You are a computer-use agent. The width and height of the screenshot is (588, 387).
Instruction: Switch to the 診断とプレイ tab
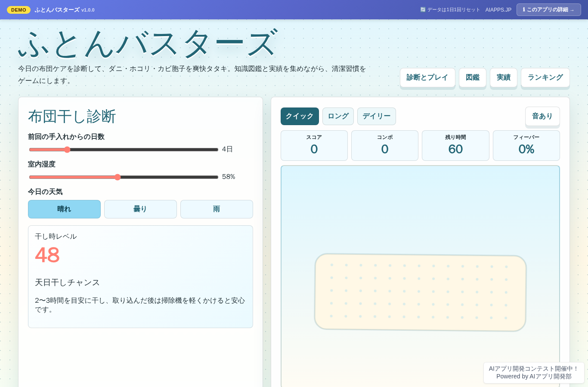click(x=427, y=77)
